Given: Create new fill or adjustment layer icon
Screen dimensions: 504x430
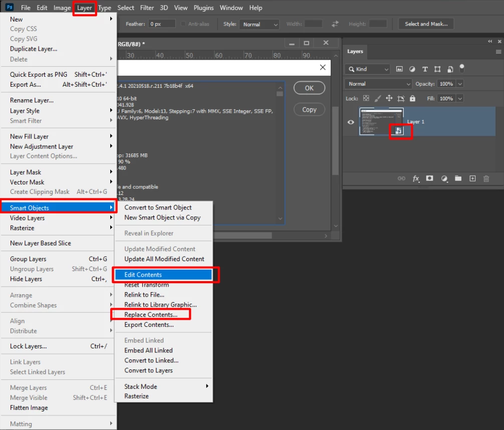Looking at the screenshot, I should (x=444, y=178).
